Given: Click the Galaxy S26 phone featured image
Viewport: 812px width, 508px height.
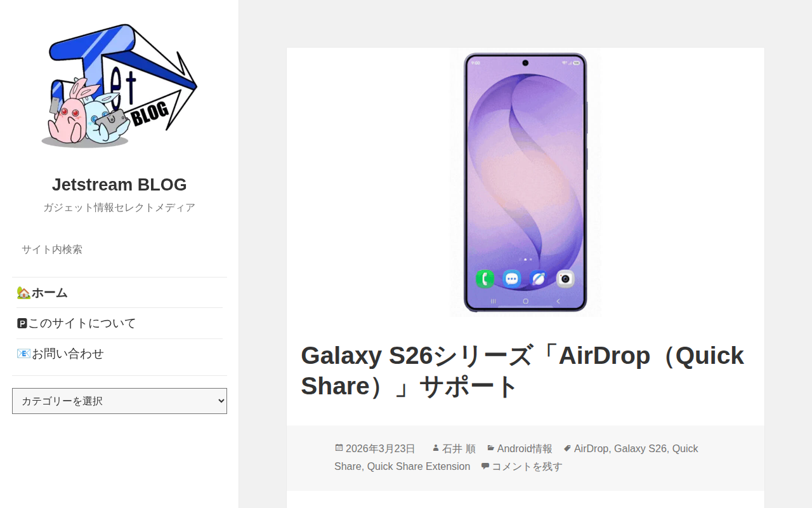Looking at the screenshot, I should coord(525,182).
